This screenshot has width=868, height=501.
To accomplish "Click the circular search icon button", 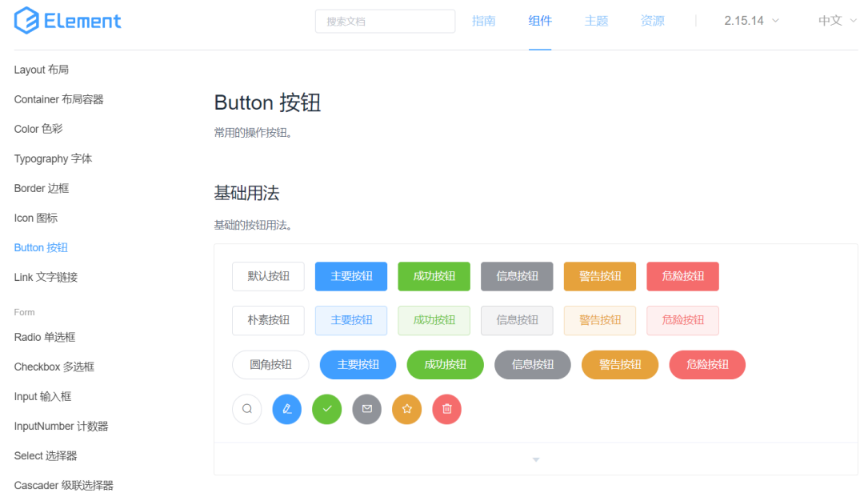I will coord(247,409).
